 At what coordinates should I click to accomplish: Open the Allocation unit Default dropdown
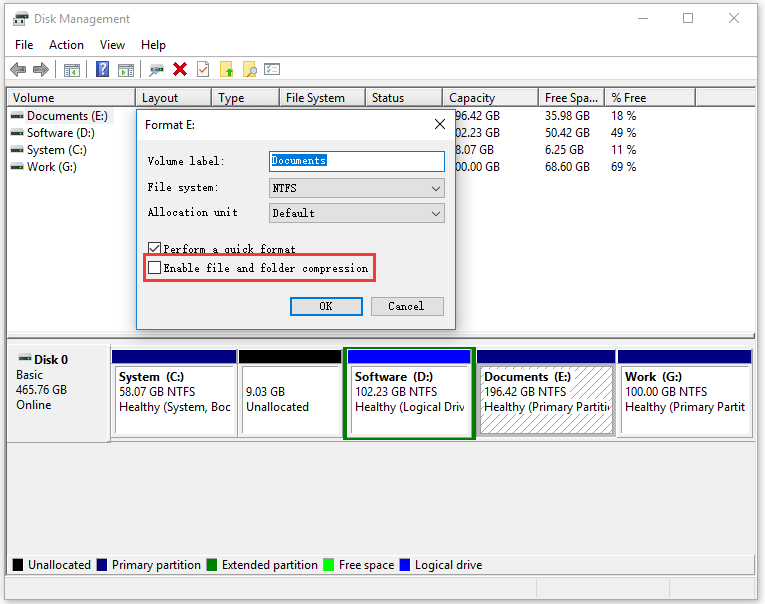357,213
